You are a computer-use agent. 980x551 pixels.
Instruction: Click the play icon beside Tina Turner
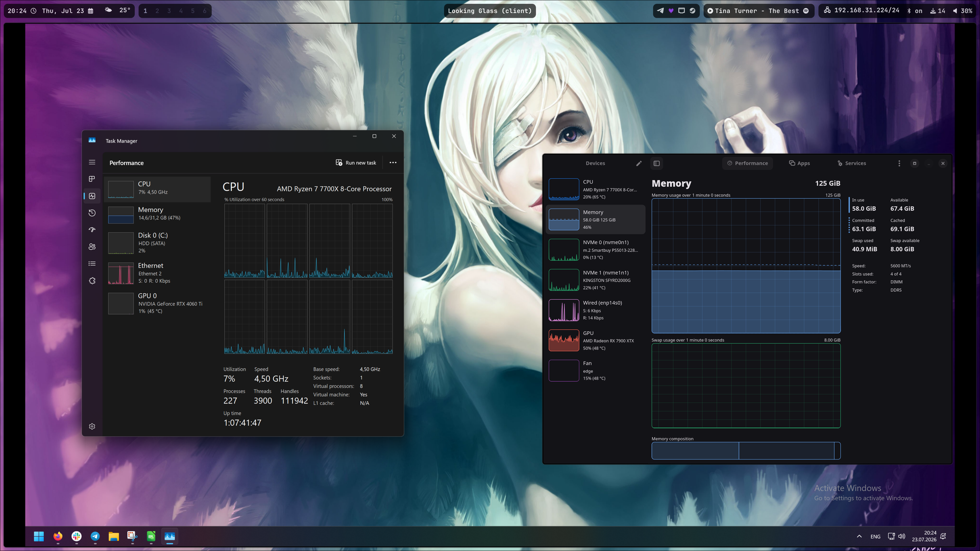pos(710,11)
